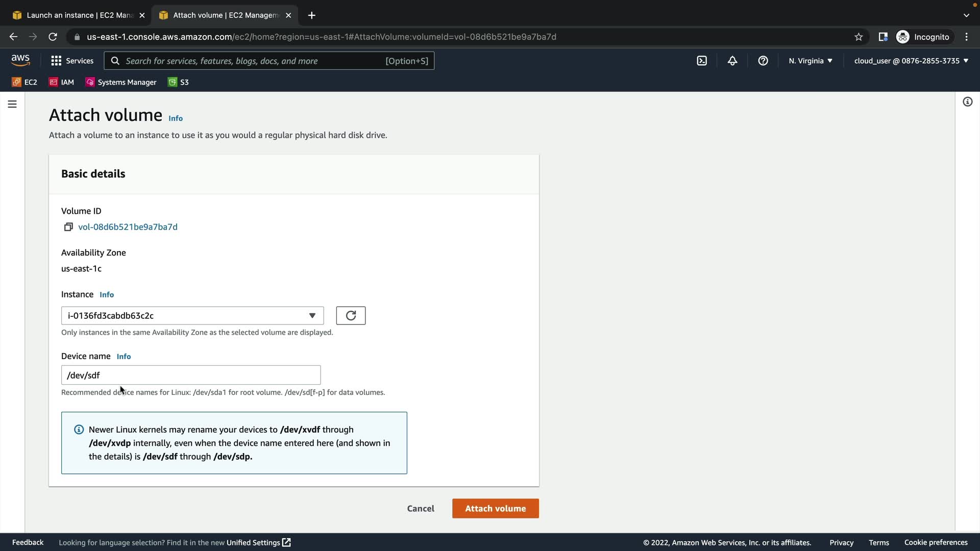Switch to the Launch an instance tab
Viewport: 980px width, 551px height.
coord(79,15)
